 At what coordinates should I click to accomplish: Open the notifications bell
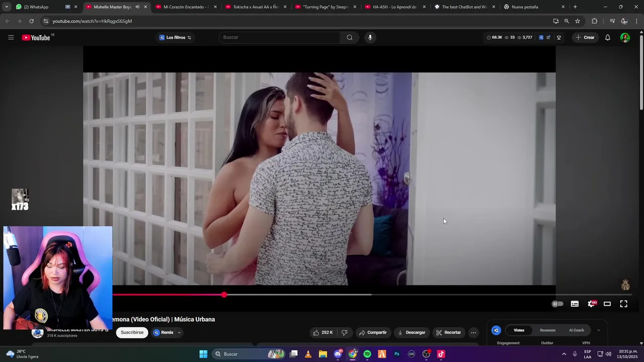607,37
